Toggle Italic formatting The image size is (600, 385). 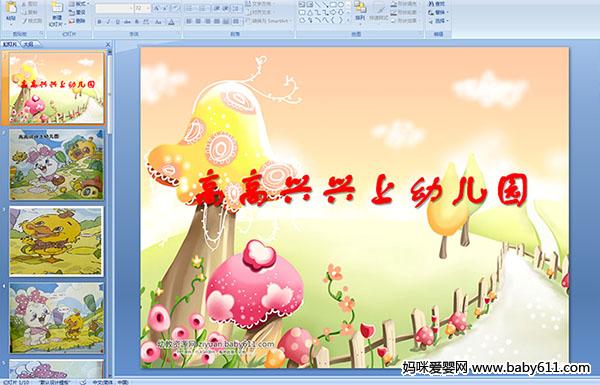[x=109, y=22]
